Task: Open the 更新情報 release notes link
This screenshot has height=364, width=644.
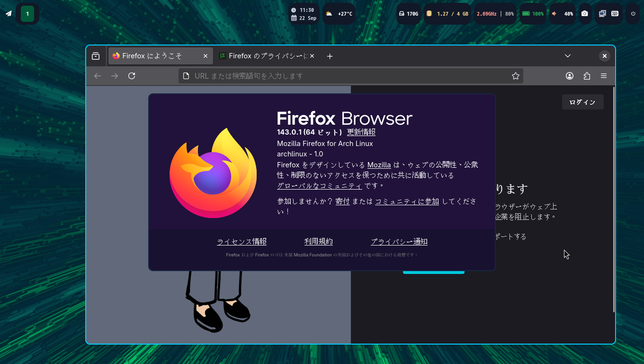Action: tap(361, 132)
